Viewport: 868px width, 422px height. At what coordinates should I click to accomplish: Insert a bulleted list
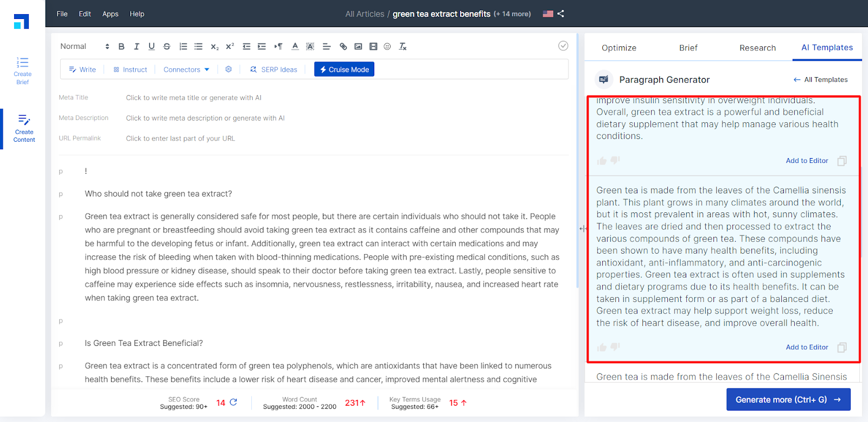199,47
